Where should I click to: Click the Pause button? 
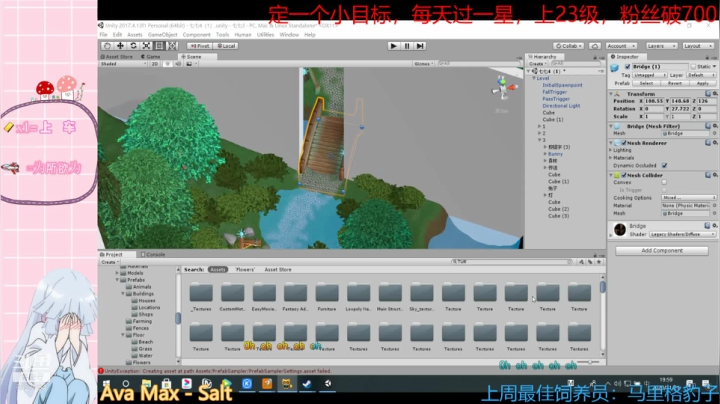pos(407,46)
